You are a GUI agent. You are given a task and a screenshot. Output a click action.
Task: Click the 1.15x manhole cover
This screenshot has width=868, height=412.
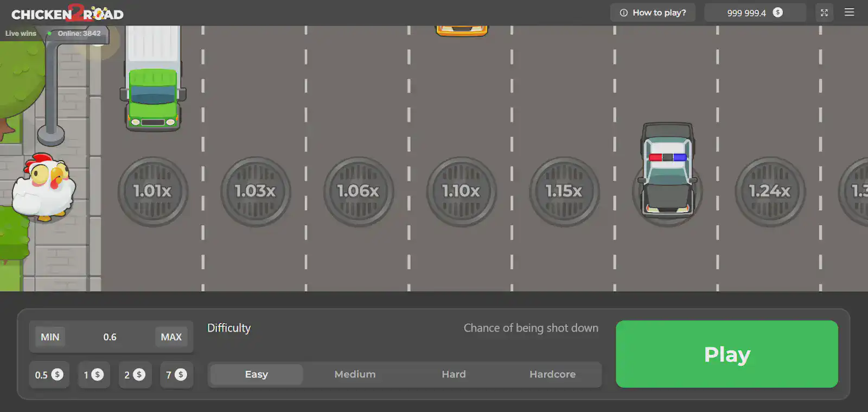[564, 191]
